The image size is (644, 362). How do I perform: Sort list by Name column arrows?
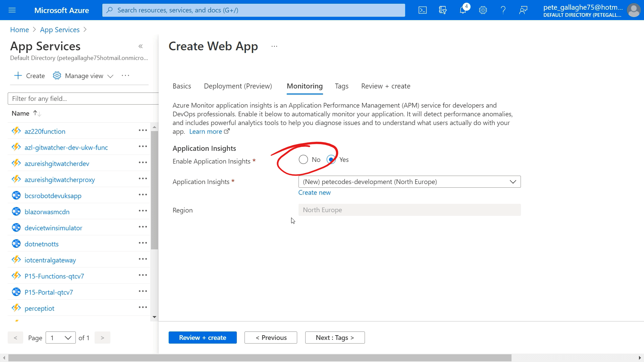point(37,114)
